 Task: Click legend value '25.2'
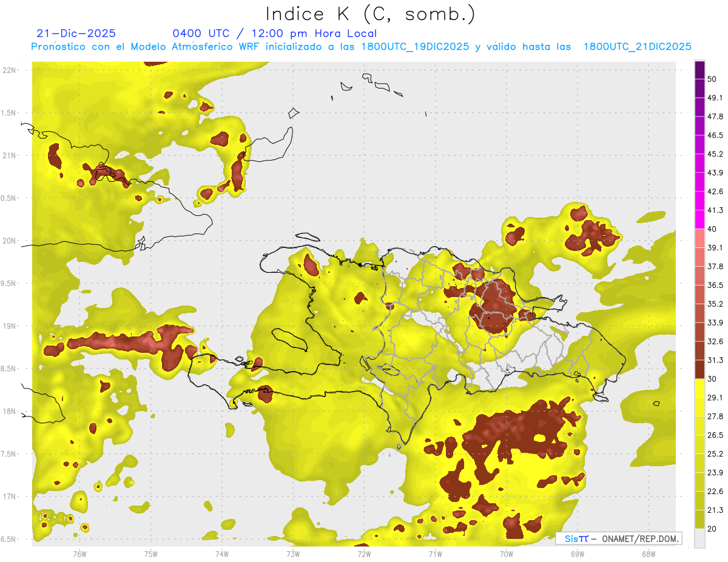tap(715, 454)
